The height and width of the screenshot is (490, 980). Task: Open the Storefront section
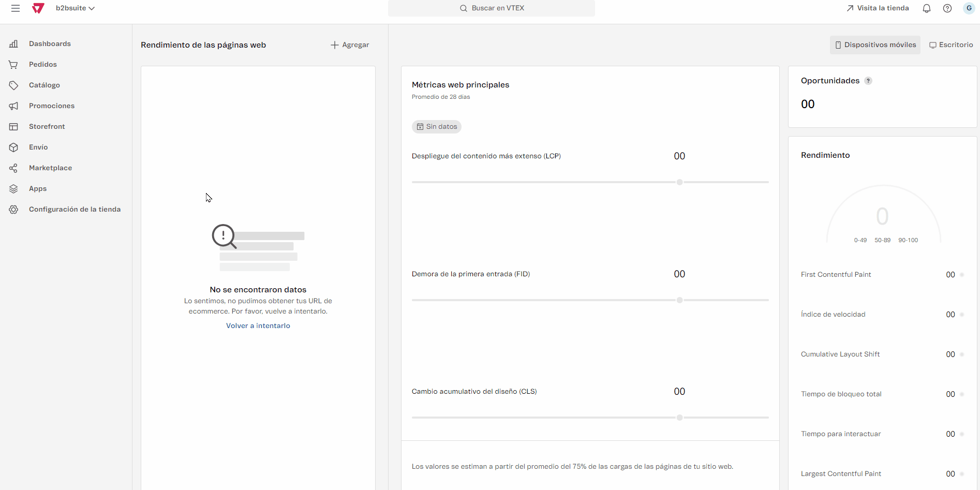(47, 127)
